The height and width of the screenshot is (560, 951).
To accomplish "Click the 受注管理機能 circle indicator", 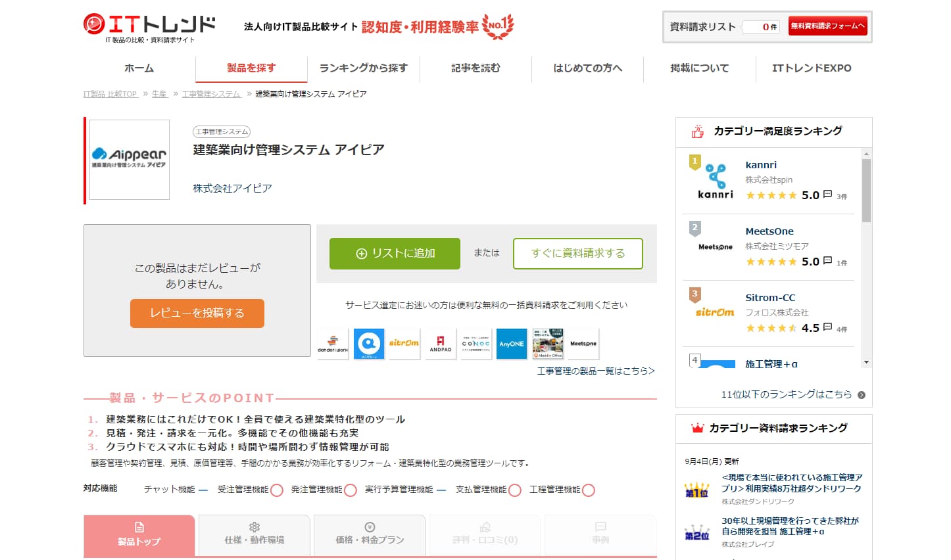I will (x=277, y=490).
